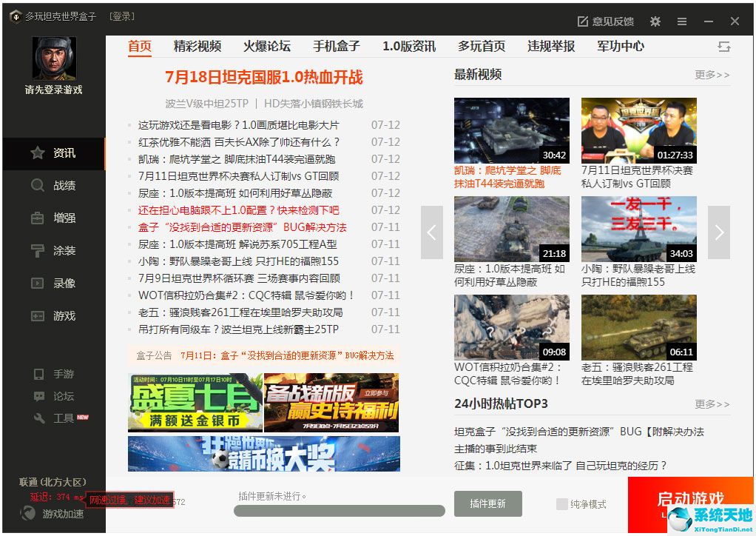Open settings gear in title bar

(655, 21)
